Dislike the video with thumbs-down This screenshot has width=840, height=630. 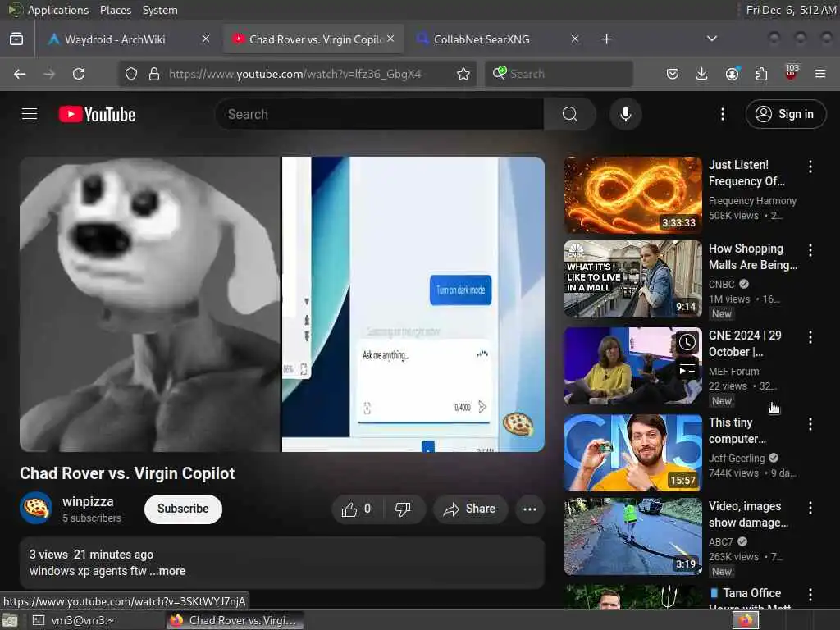[403, 509]
